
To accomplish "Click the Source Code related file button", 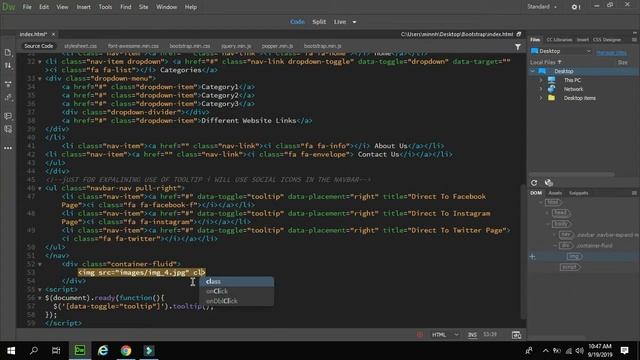I will (39, 46).
